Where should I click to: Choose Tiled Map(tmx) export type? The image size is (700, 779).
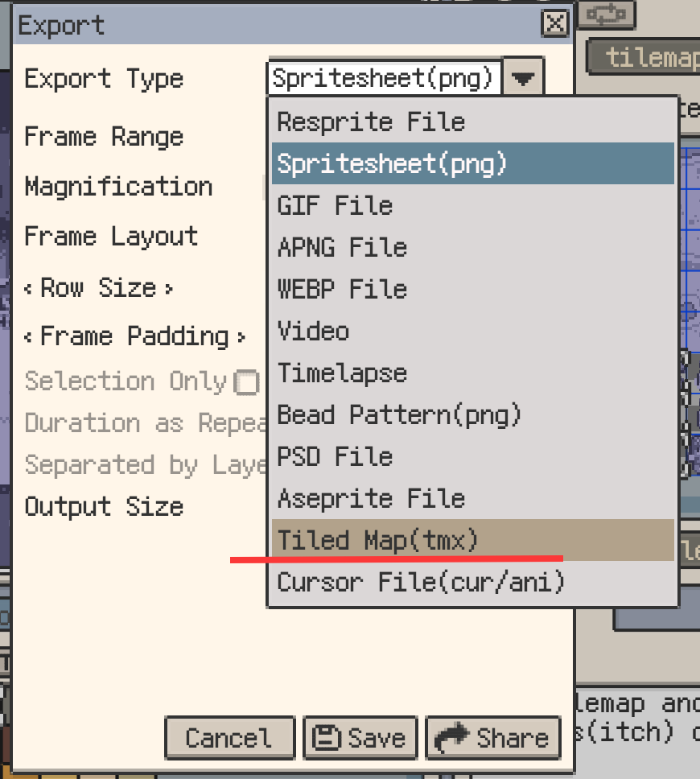[472, 539]
